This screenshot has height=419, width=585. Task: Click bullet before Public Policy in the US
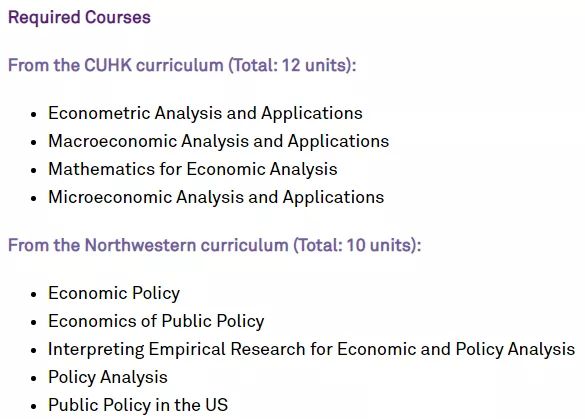click(34, 406)
